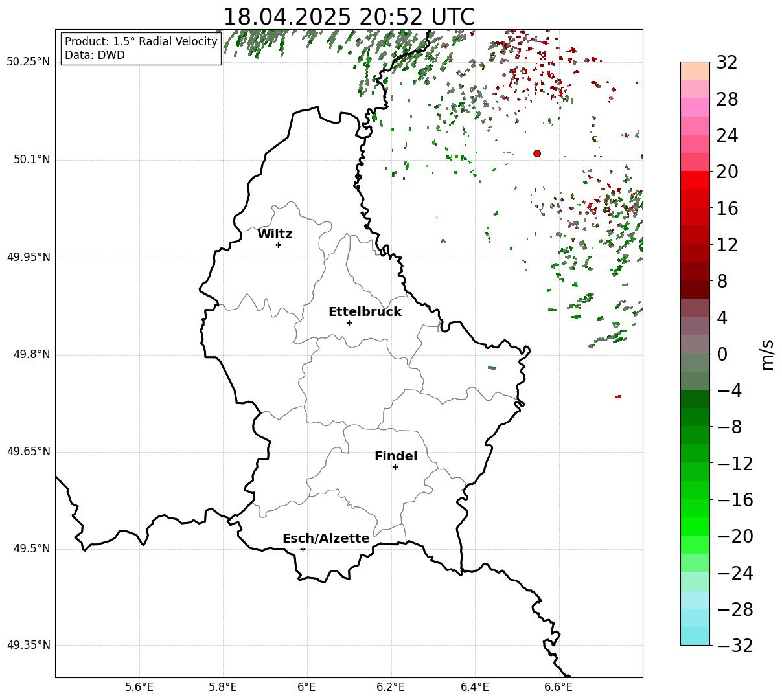Click the −8 colorbar tick label

pos(729,427)
